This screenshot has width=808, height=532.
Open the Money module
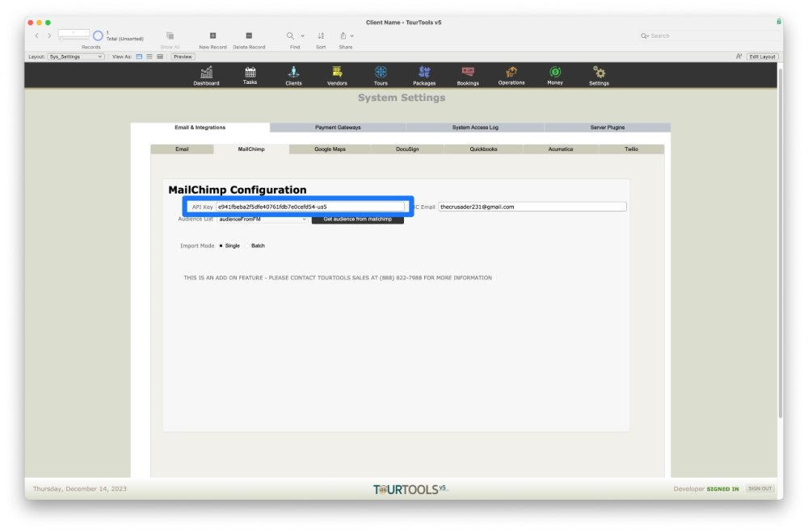tap(555, 75)
